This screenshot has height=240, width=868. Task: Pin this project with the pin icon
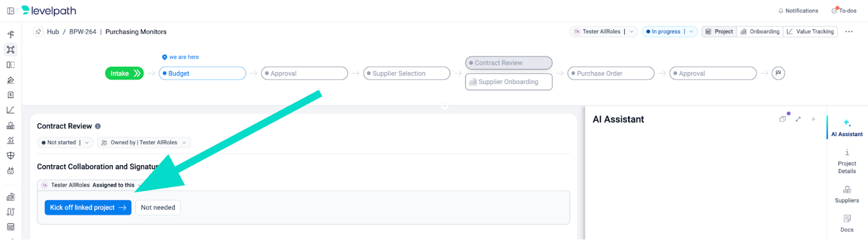tap(38, 31)
